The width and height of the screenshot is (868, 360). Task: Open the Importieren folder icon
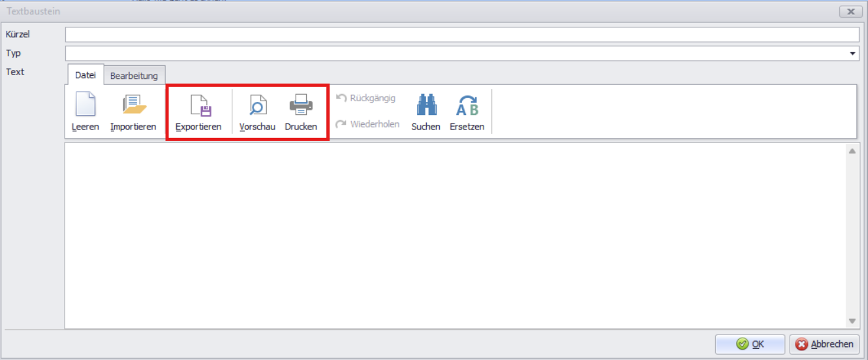click(133, 106)
